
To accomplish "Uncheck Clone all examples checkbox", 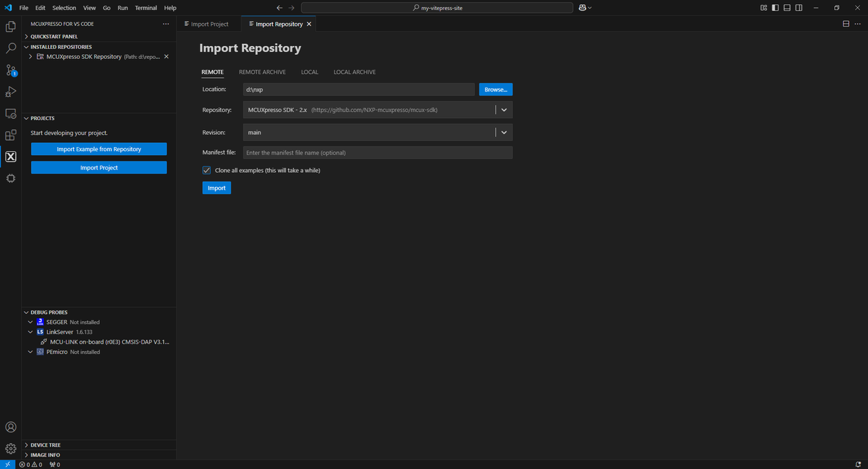I will pos(207,170).
